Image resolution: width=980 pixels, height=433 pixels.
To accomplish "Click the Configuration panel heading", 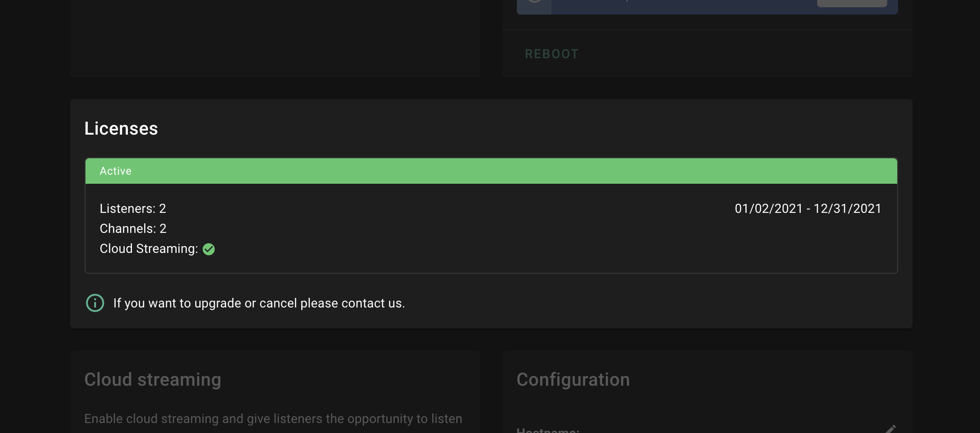I will coord(573,379).
